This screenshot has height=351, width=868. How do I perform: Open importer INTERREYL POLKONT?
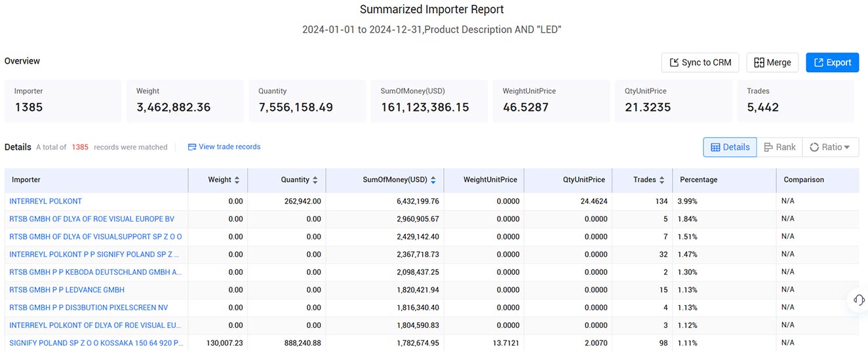[46, 201]
